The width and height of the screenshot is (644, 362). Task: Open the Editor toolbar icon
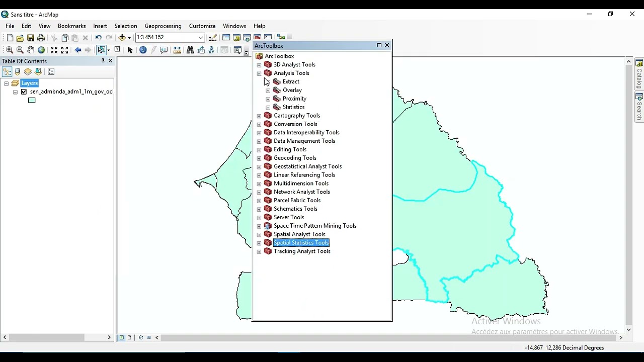[x=213, y=38]
